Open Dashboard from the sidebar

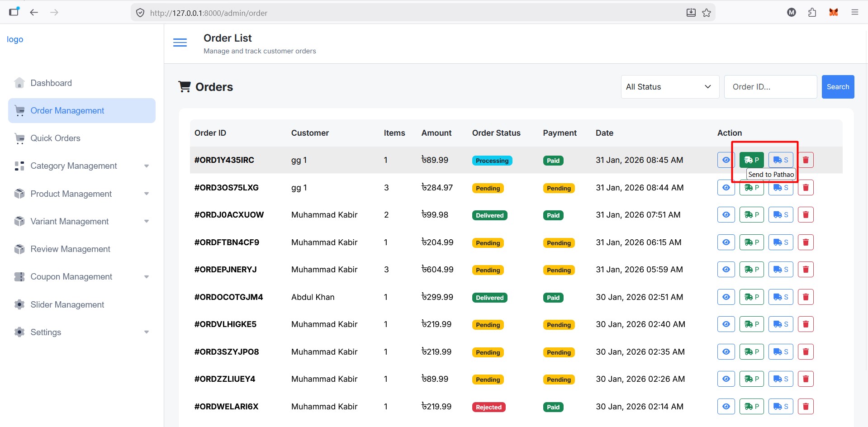pyautogui.click(x=51, y=83)
